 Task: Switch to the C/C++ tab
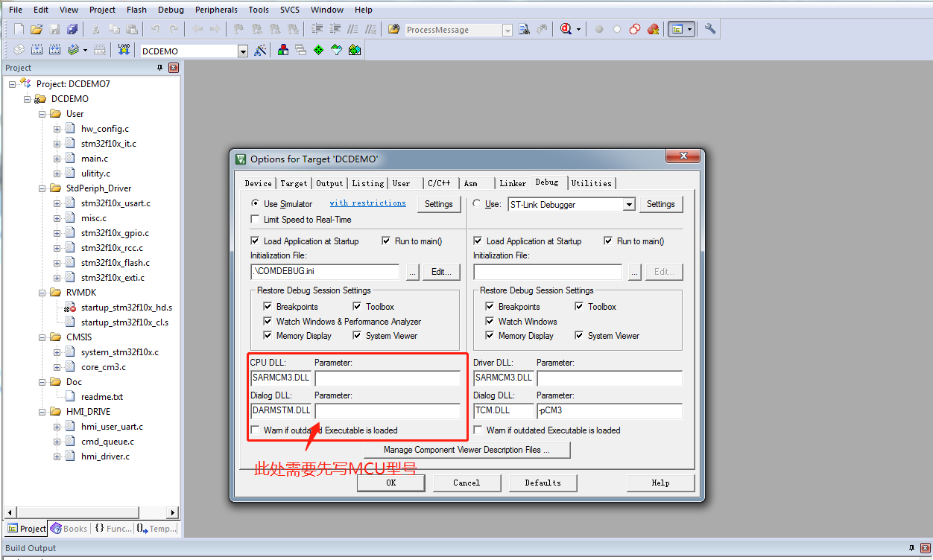pyautogui.click(x=438, y=183)
